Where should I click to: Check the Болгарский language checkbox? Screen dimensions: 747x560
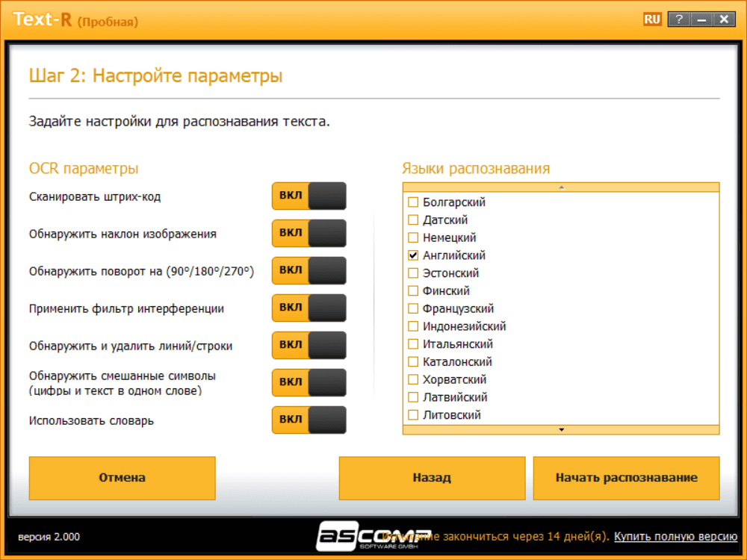pos(413,202)
